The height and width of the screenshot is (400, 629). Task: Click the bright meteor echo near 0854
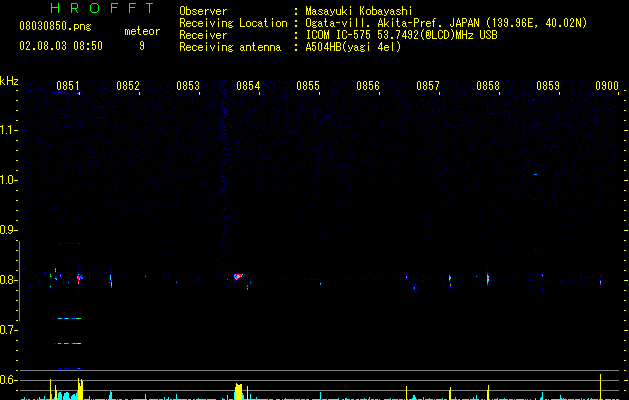click(238, 276)
